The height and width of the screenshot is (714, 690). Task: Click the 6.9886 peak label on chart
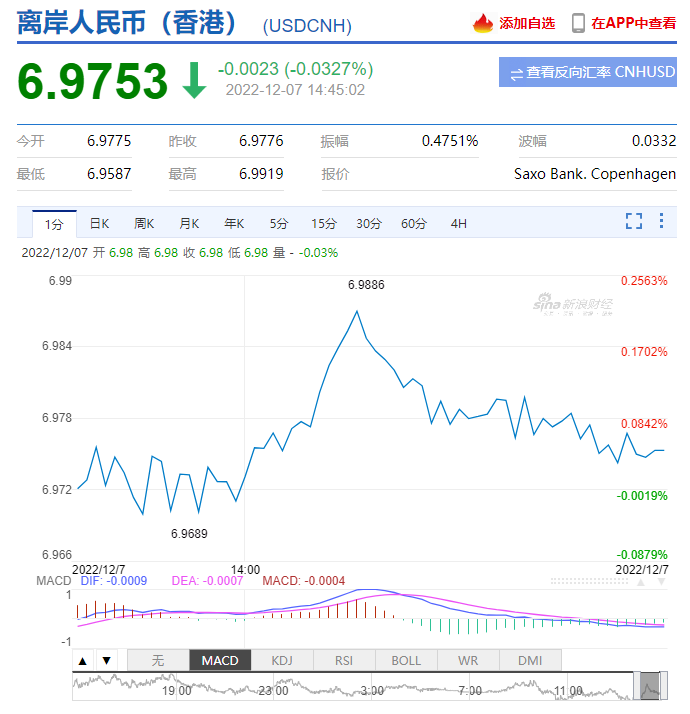[366, 285]
